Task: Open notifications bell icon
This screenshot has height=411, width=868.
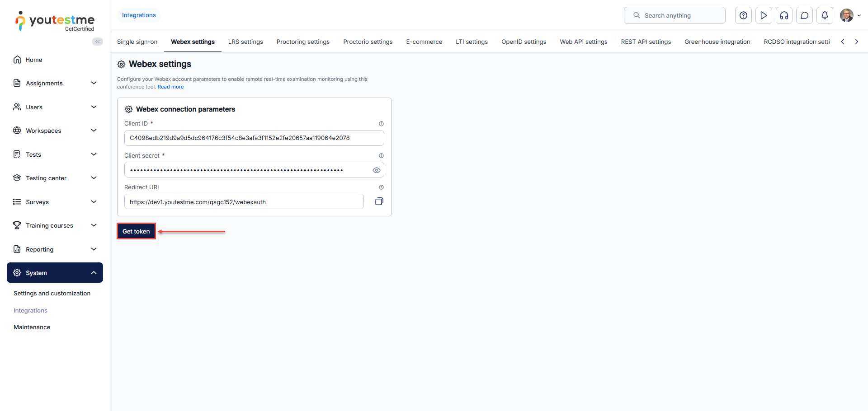Action: tap(825, 15)
